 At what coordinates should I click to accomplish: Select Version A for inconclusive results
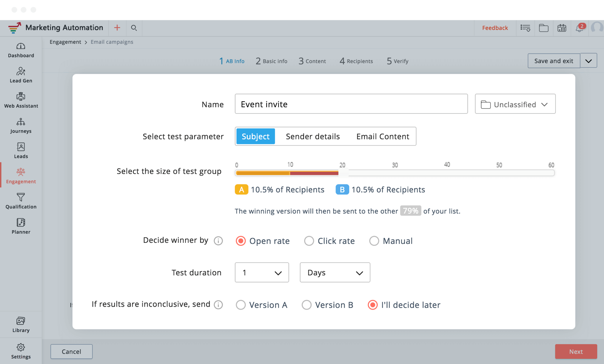[x=241, y=305]
